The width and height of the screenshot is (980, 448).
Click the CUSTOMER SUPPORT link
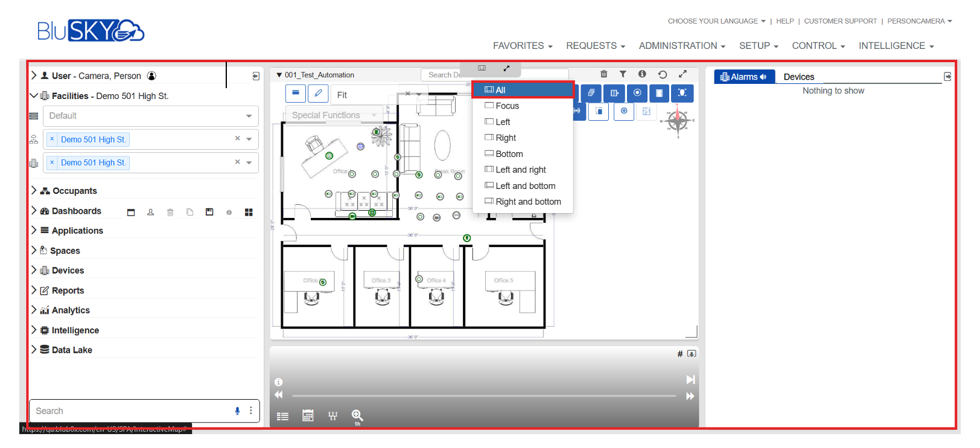[x=840, y=21]
